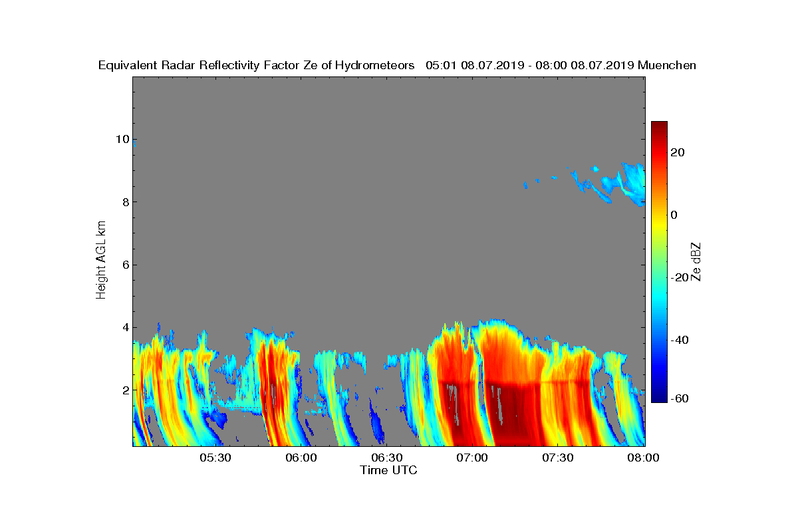Viewport: 798px width, 532px height.
Task: Click the 08:00 time tick label
Action: [x=644, y=458]
